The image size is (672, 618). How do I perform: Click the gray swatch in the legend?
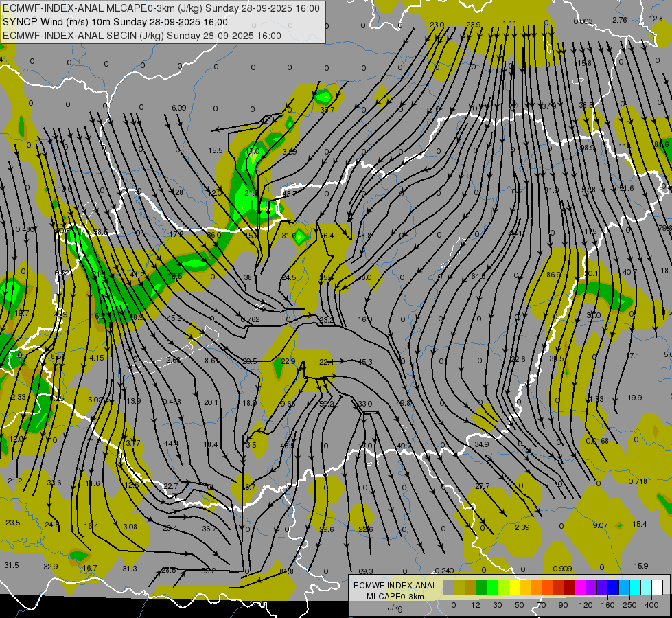[448, 588]
